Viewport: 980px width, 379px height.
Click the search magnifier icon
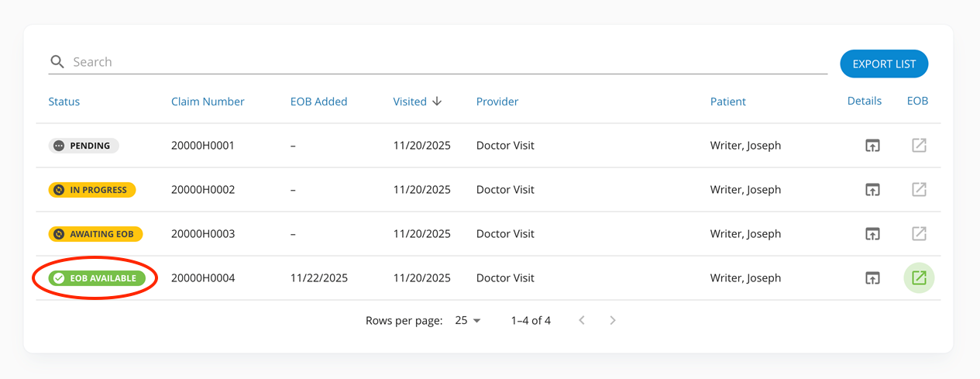click(57, 62)
